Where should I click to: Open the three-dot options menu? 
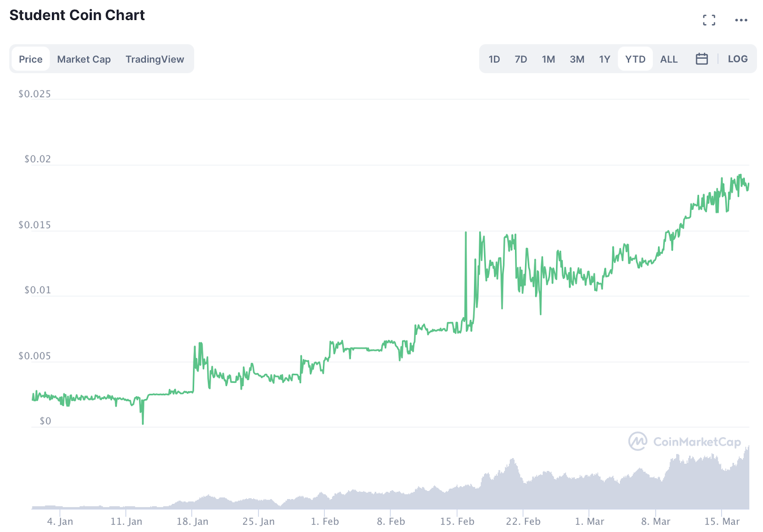741,20
